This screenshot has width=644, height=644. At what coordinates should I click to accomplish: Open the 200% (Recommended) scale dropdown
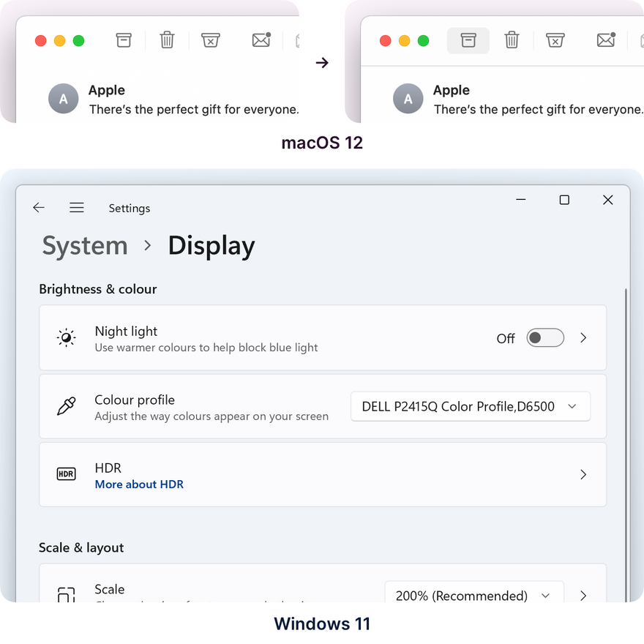[x=474, y=592]
